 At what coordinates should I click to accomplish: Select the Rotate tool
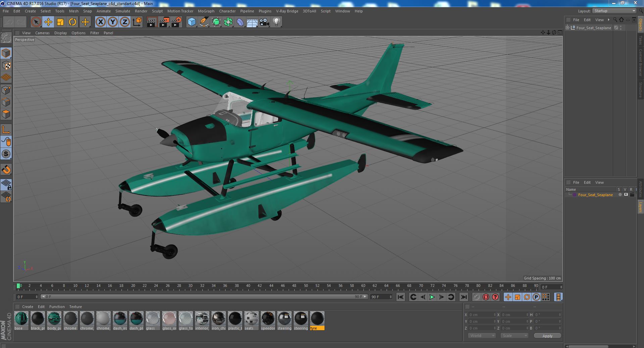72,22
